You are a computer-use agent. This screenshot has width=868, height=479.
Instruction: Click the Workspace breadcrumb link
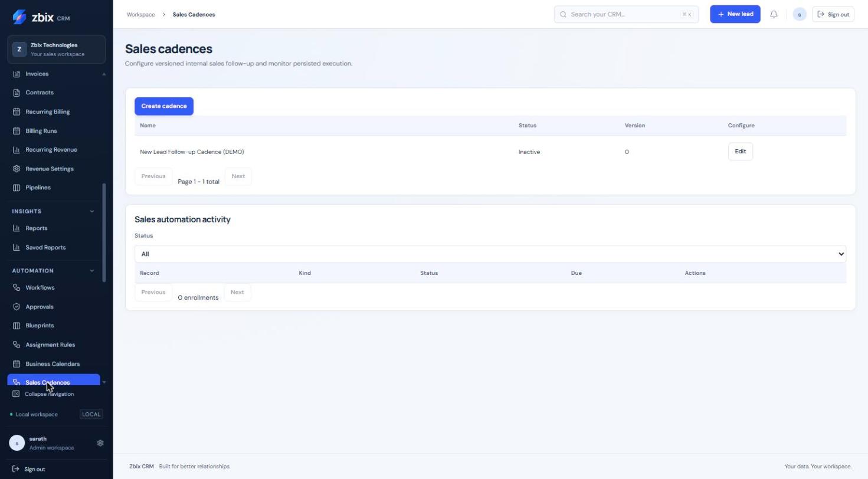coord(140,14)
